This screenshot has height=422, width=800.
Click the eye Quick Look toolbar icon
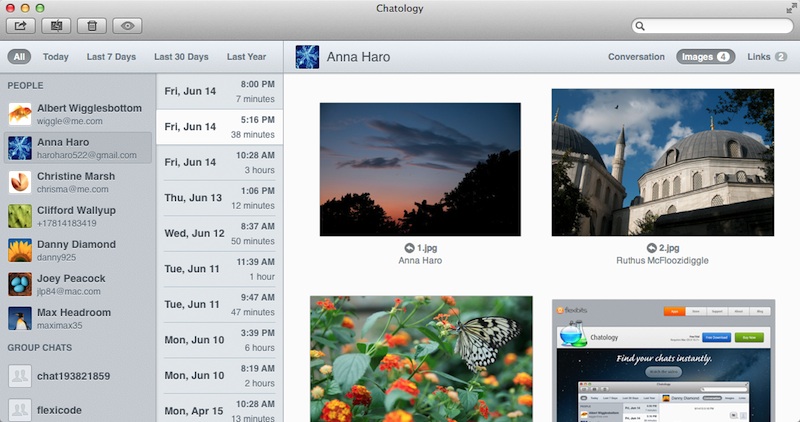pyautogui.click(x=128, y=26)
